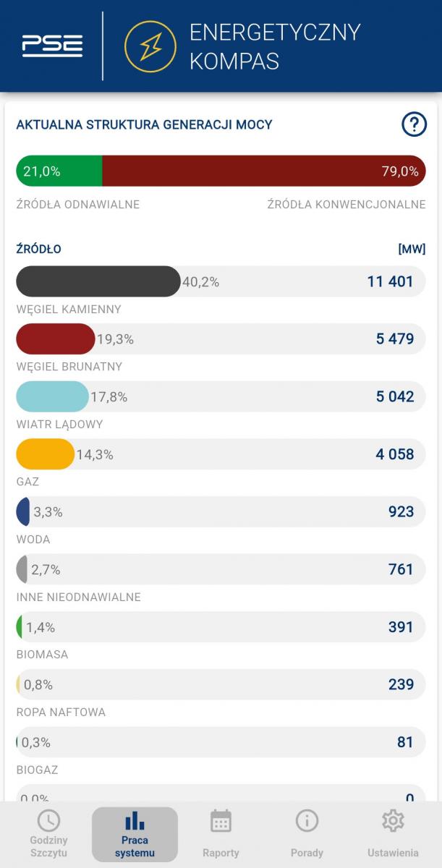Click the red conventional sources 79,0% segment
Screen dimensions: 442x868
(264, 171)
